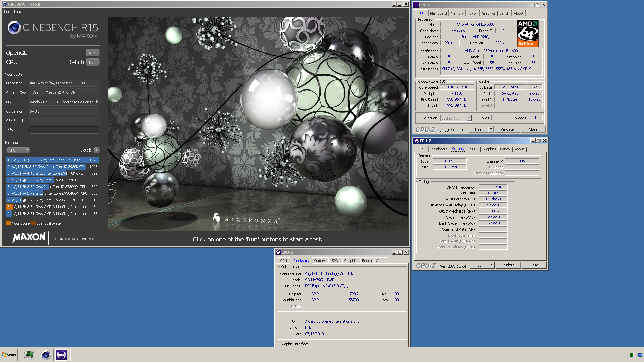Click the system monitor taskbar icon
644x362 pixels.
29,355
